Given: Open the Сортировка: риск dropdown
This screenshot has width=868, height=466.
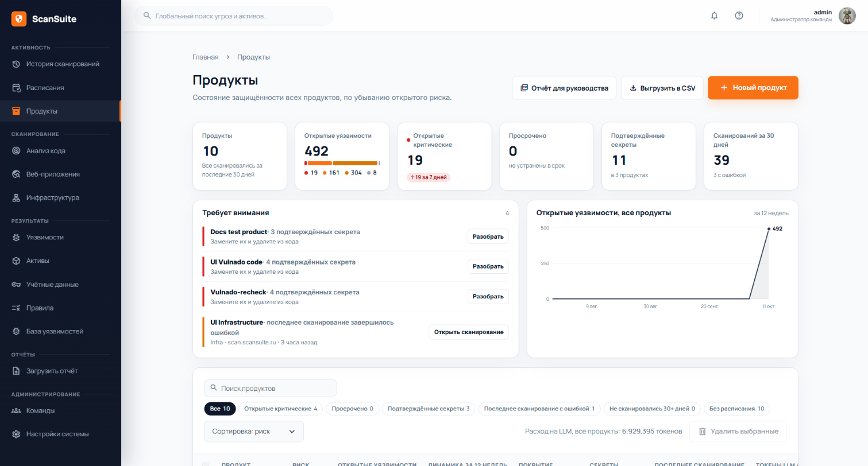Looking at the screenshot, I should [x=254, y=432].
